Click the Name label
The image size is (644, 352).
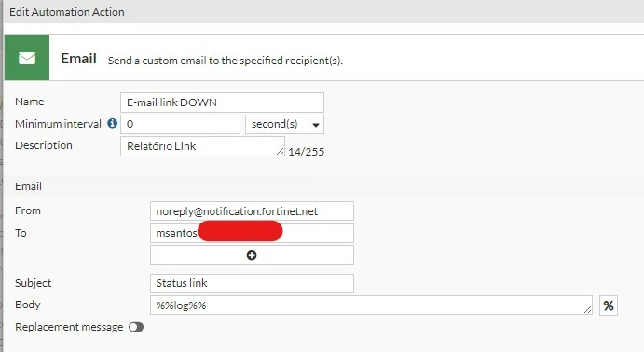[30, 102]
